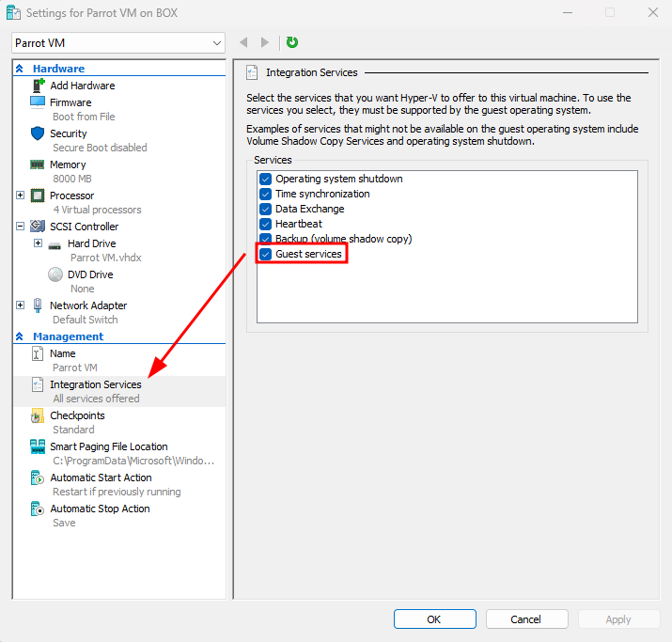This screenshot has width=672, height=642.
Task: Click the Integration Services icon in tree
Action: tap(38, 384)
